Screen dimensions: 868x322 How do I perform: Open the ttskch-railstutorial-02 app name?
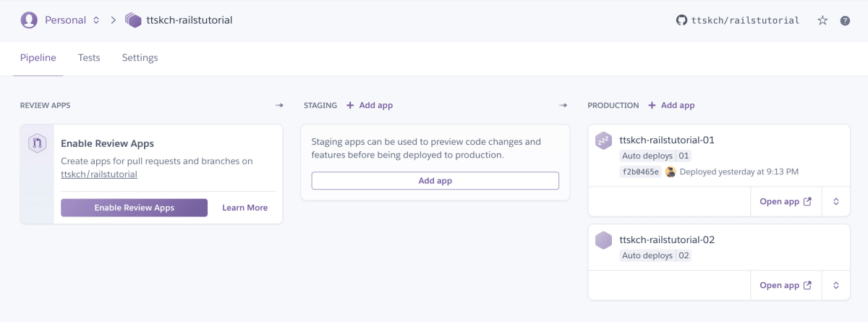point(667,240)
